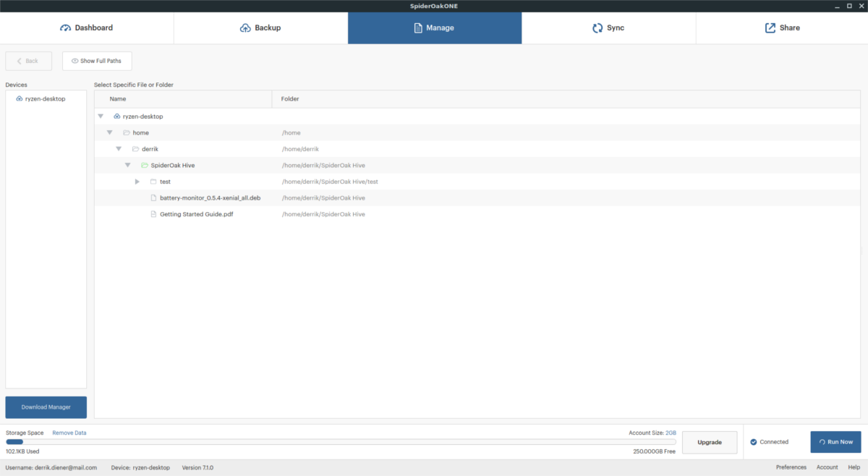Click Show Full Paths button
The height and width of the screenshot is (476, 868).
pos(97,61)
